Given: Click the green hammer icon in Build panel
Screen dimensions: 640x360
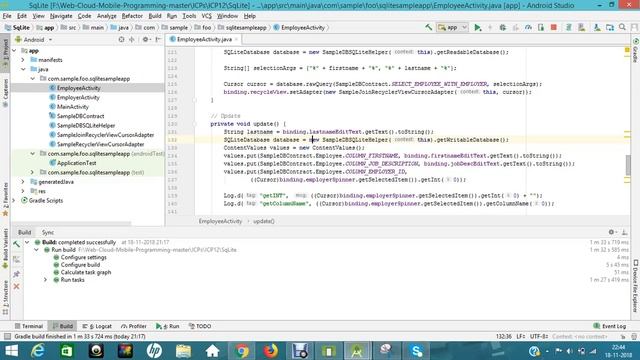Looking at the screenshot, I should pyautogui.click(x=16, y=244).
